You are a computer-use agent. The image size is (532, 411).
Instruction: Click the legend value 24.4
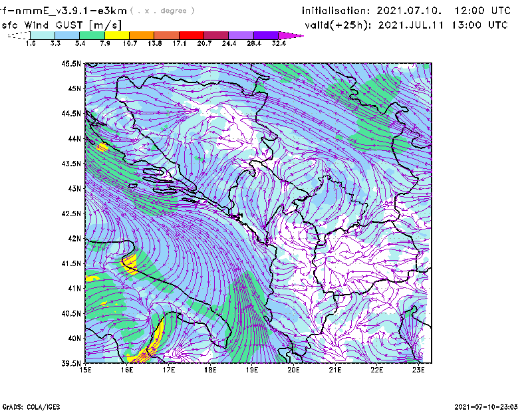(229, 43)
